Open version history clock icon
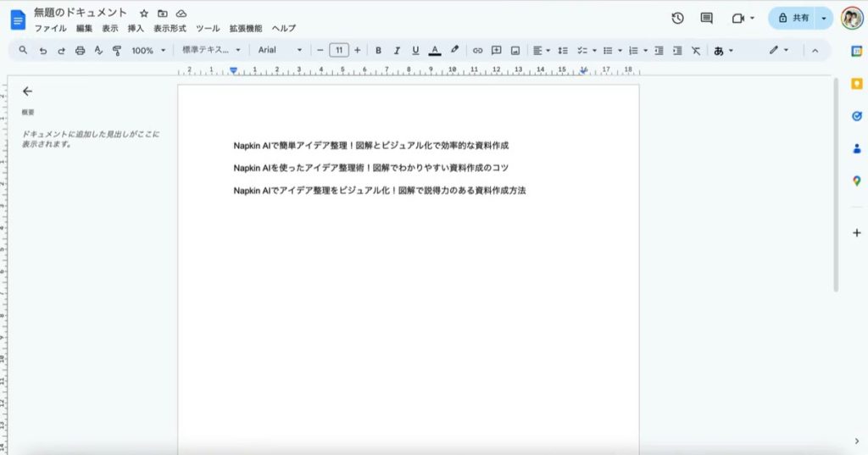The image size is (868, 455). 677,18
